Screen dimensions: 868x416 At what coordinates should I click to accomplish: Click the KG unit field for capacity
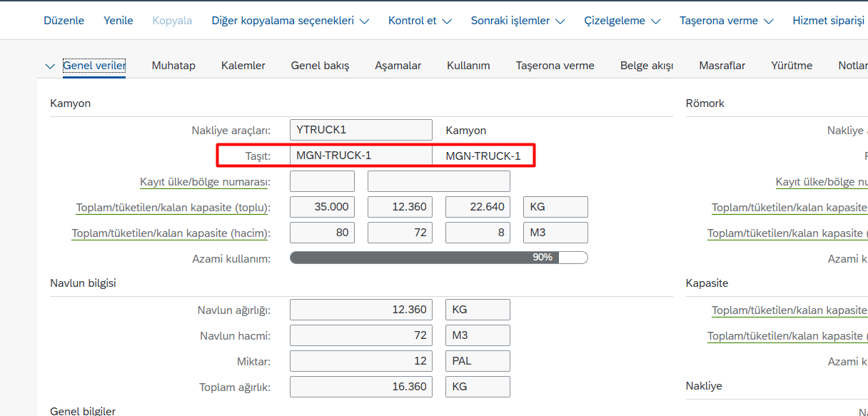coord(555,207)
